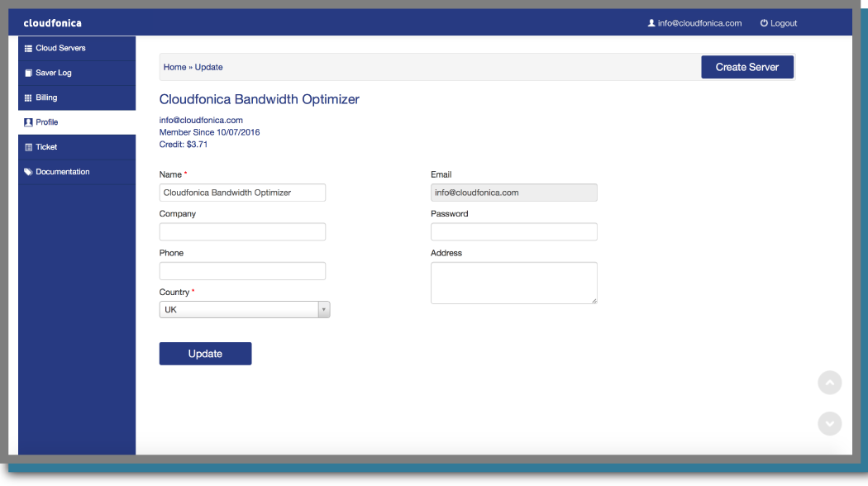This screenshot has width=868, height=486.
Task: Click the Billing grid icon
Action: 28,98
